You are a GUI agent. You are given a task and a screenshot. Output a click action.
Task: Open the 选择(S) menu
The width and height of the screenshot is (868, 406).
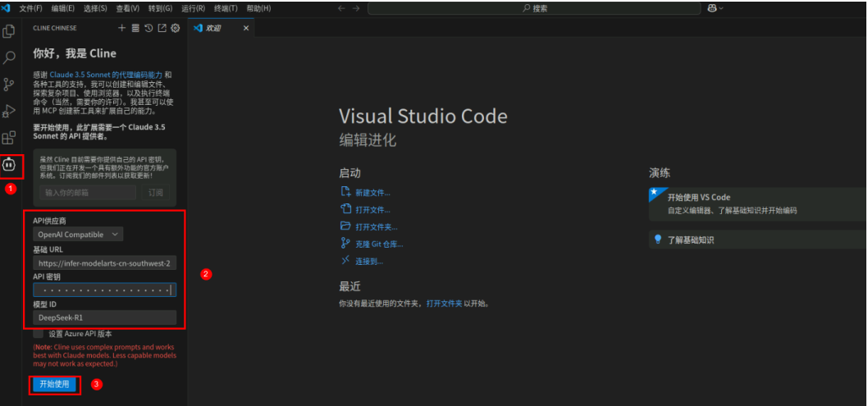(x=96, y=8)
